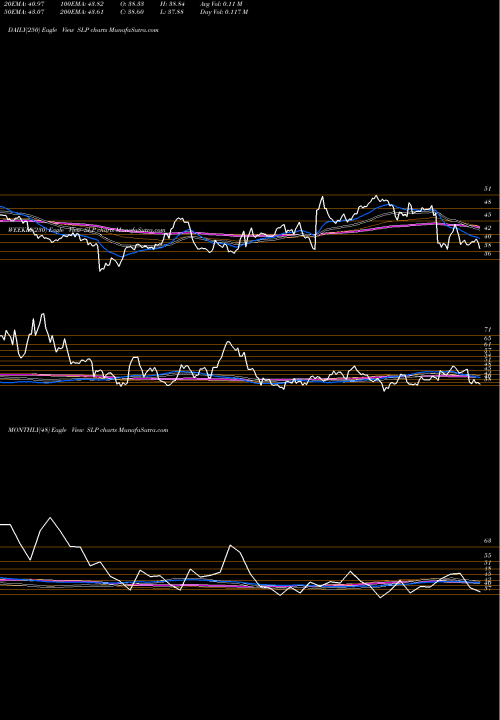Click the close price C: value
This screenshot has height=720, width=500.
132,12
